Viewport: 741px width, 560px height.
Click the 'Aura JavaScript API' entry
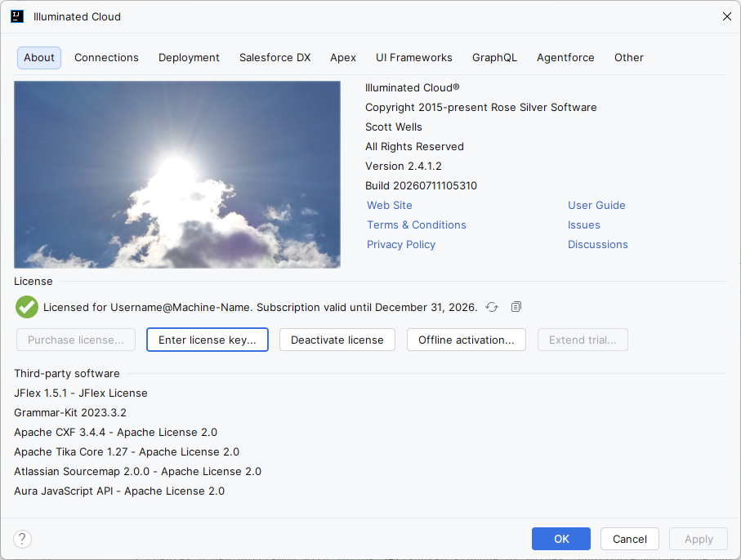click(x=119, y=491)
